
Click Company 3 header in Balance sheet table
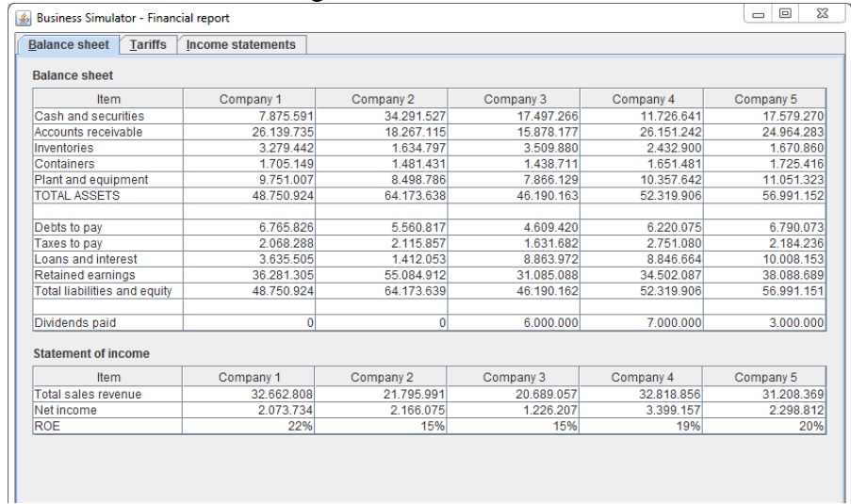(515, 98)
